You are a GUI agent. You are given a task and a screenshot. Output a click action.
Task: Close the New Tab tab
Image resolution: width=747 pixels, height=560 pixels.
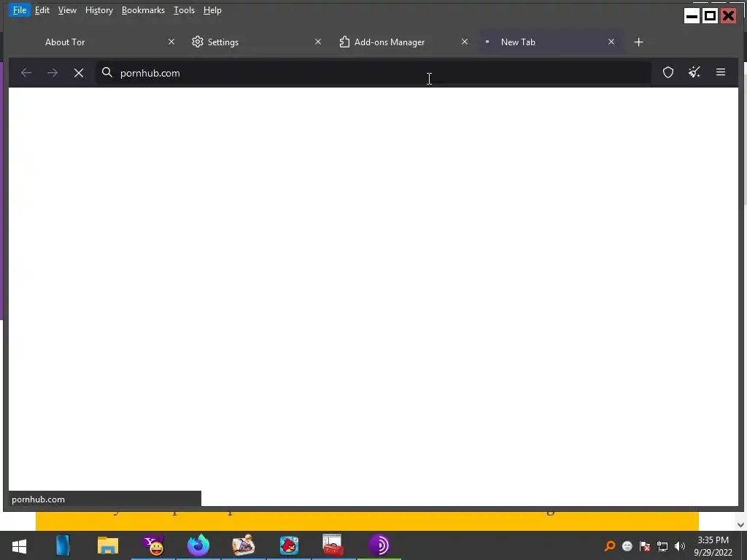[x=611, y=42]
